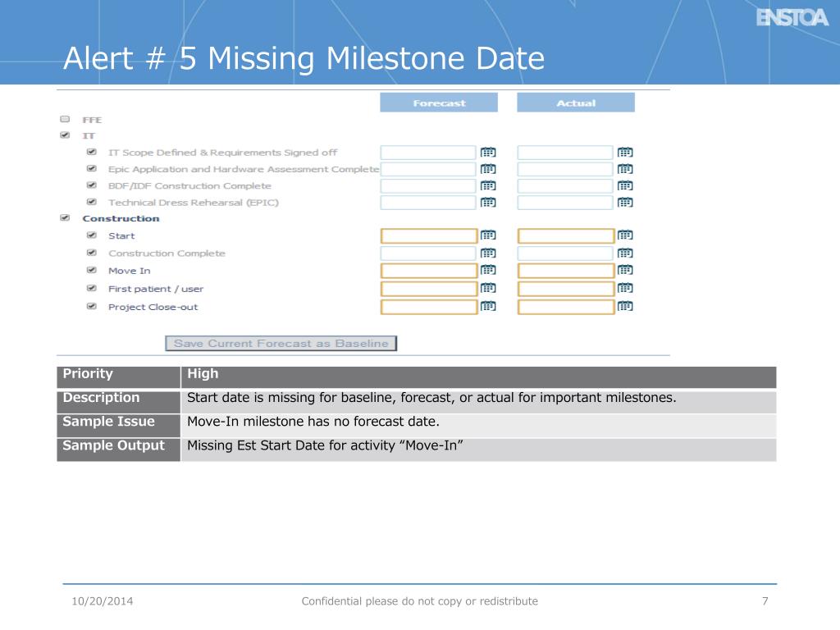
Task: Click forecast date field for IT Scope Defined
Action: [428, 153]
